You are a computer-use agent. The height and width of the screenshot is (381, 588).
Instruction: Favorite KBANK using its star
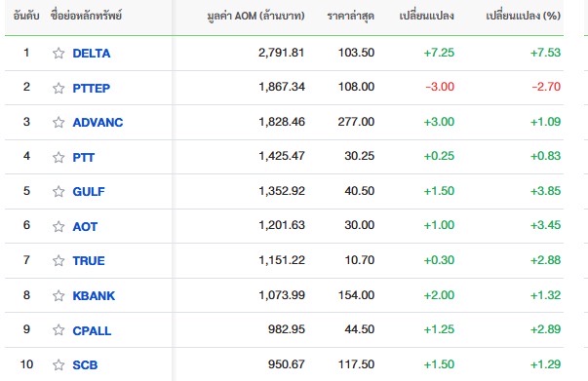coord(59,295)
